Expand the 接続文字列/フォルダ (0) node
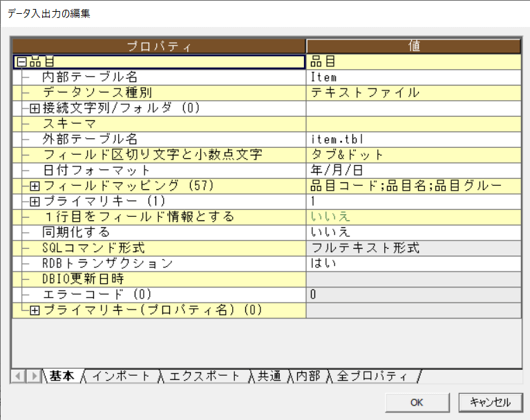The height and width of the screenshot is (420, 530). [35, 108]
